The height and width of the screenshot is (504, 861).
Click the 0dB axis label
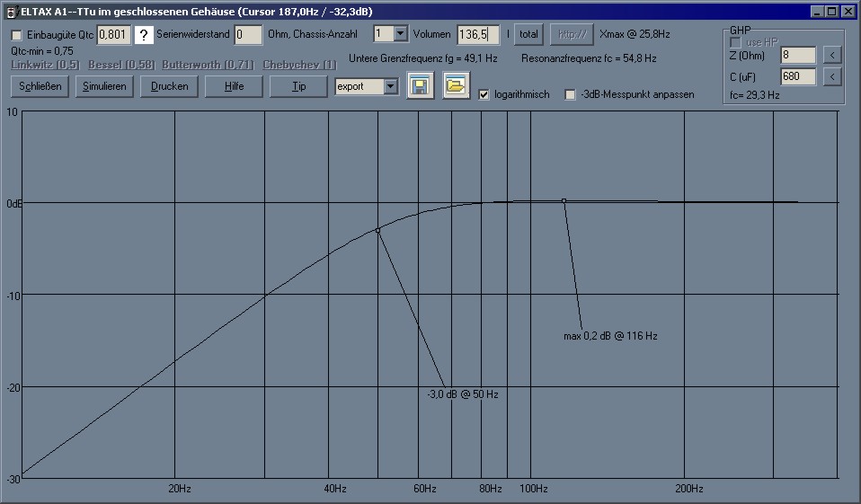tap(14, 204)
